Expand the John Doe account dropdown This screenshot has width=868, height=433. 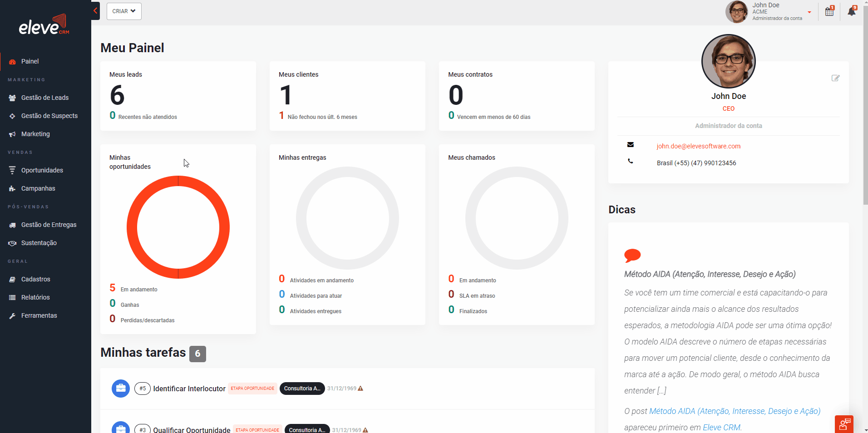(809, 12)
